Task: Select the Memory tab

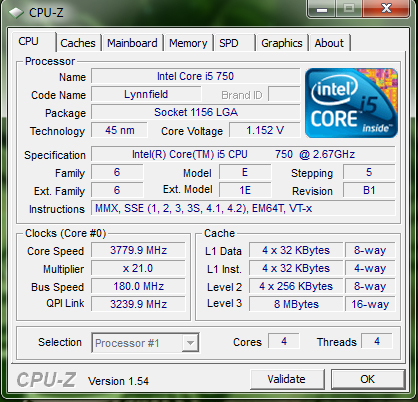Action: click(188, 43)
